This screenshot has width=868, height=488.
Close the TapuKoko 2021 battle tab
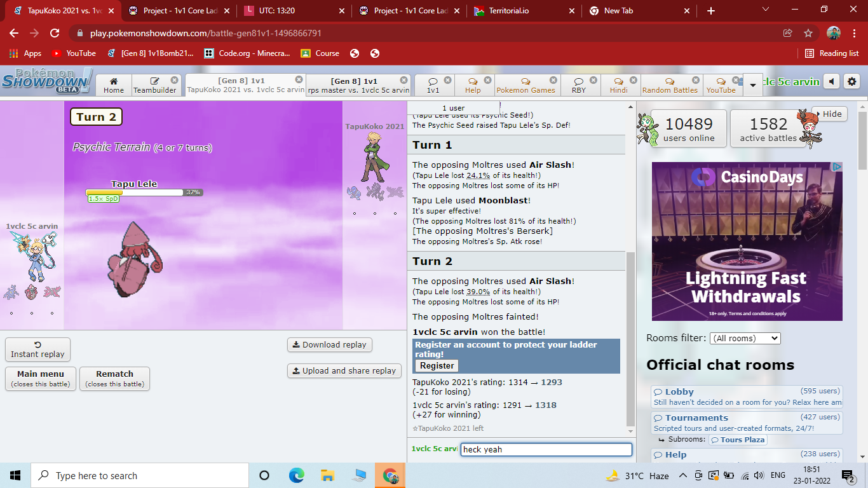(299, 79)
